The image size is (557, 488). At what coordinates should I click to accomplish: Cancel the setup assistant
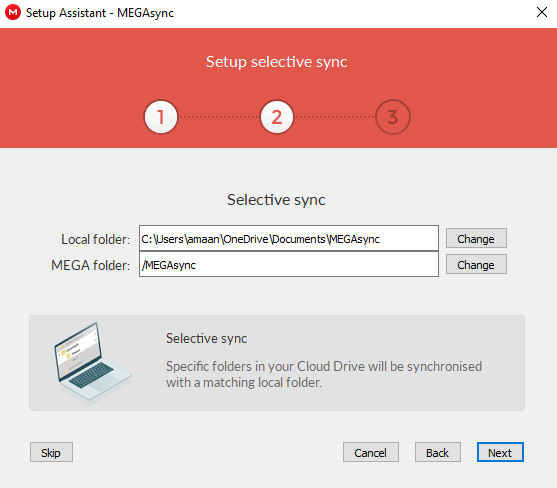click(x=371, y=452)
